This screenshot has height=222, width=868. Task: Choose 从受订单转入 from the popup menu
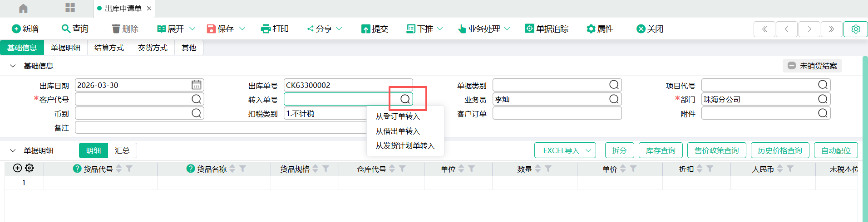398,116
